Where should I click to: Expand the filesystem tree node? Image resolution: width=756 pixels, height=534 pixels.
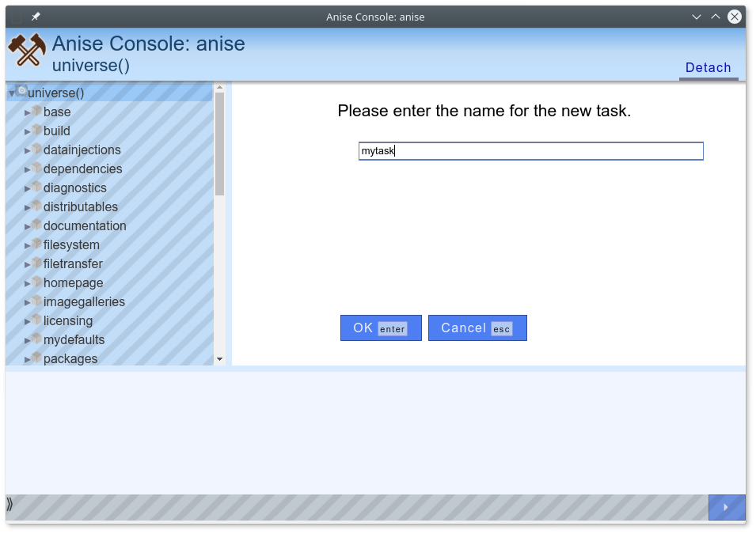pyautogui.click(x=28, y=246)
